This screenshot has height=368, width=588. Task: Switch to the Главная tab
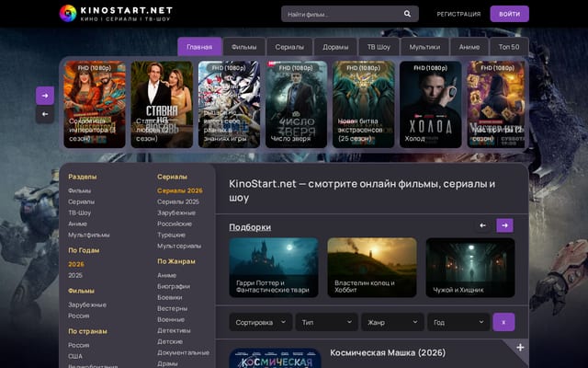click(199, 47)
